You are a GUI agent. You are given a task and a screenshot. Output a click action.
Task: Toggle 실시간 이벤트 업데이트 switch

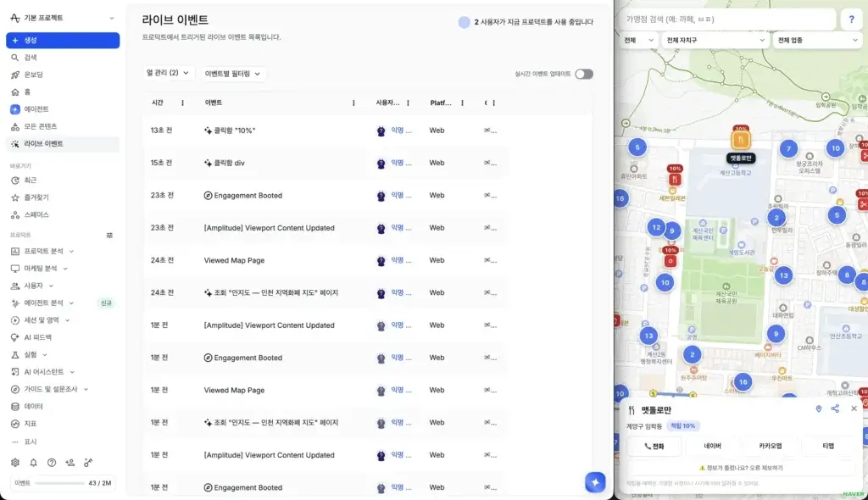583,74
